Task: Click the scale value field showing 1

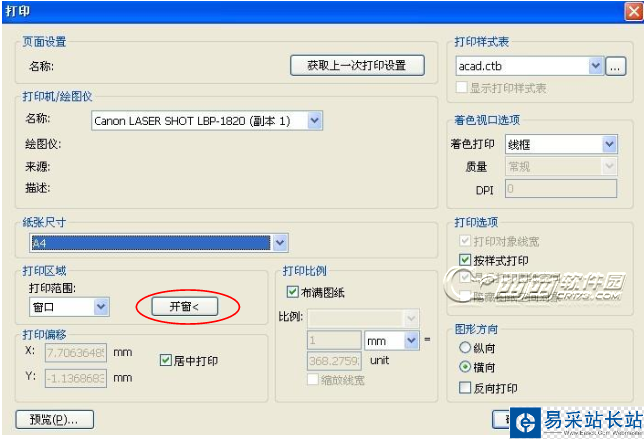Action: 334,340
